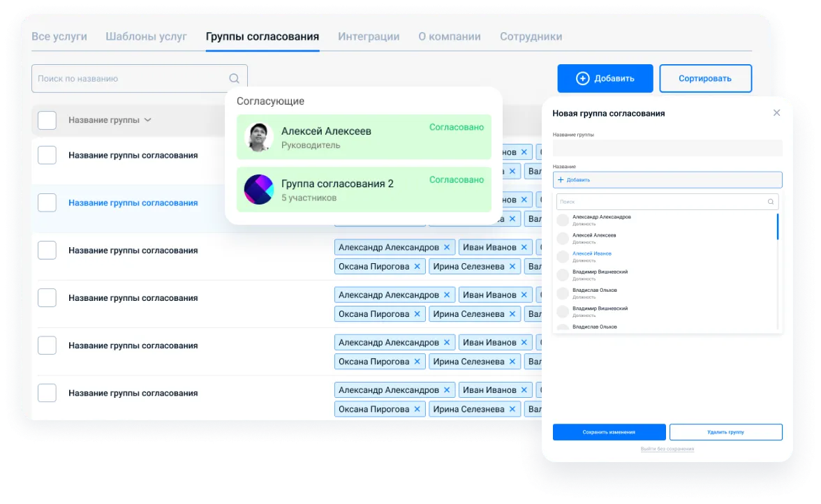The image size is (821, 504).
Task: Close the Новая группа согласования panel
Action: click(776, 113)
